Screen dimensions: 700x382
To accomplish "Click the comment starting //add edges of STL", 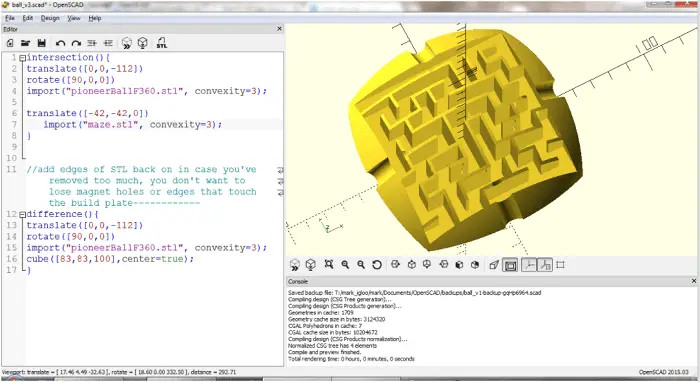I will [x=142, y=186].
